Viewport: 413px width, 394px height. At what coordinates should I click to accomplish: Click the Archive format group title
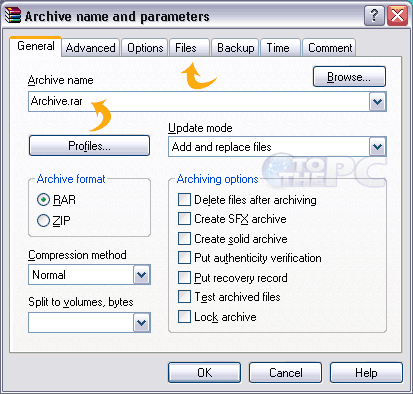click(71, 179)
